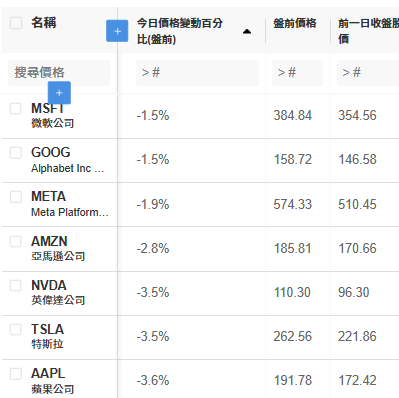
Task: Click the filter box under 盤前價格
Action: 297,73
